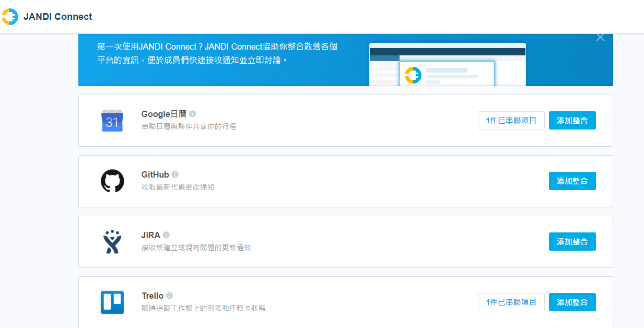Click the JANDI Connect plug logo

pos(10,17)
